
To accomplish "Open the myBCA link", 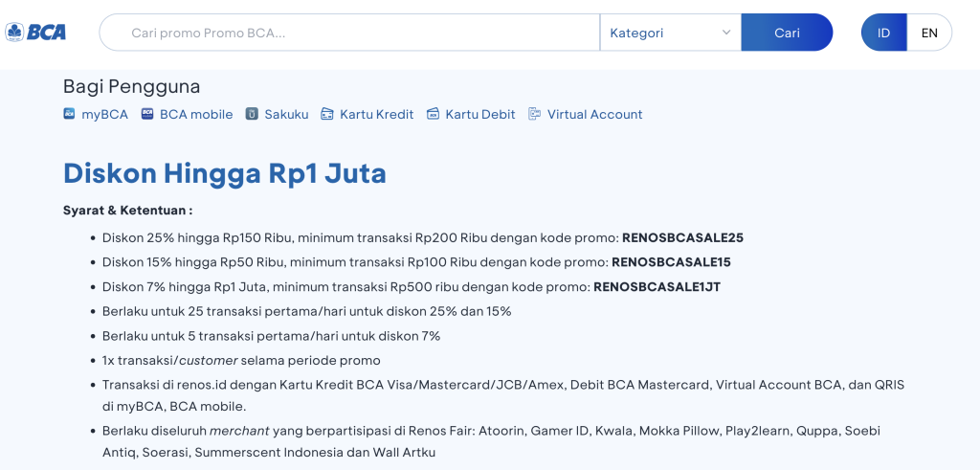I will point(104,114).
